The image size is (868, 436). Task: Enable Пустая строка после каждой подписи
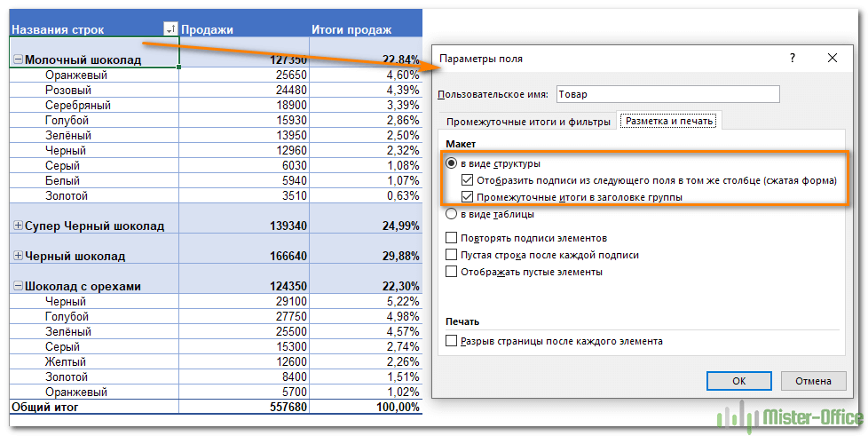point(452,255)
